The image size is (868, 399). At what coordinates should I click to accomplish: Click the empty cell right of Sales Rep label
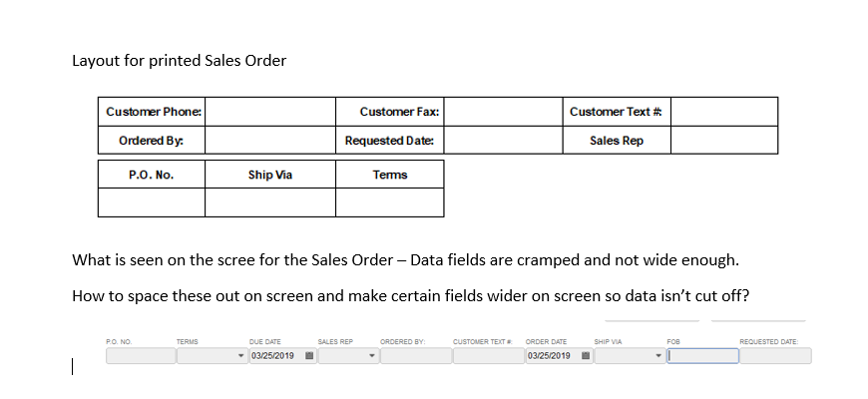click(x=723, y=141)
